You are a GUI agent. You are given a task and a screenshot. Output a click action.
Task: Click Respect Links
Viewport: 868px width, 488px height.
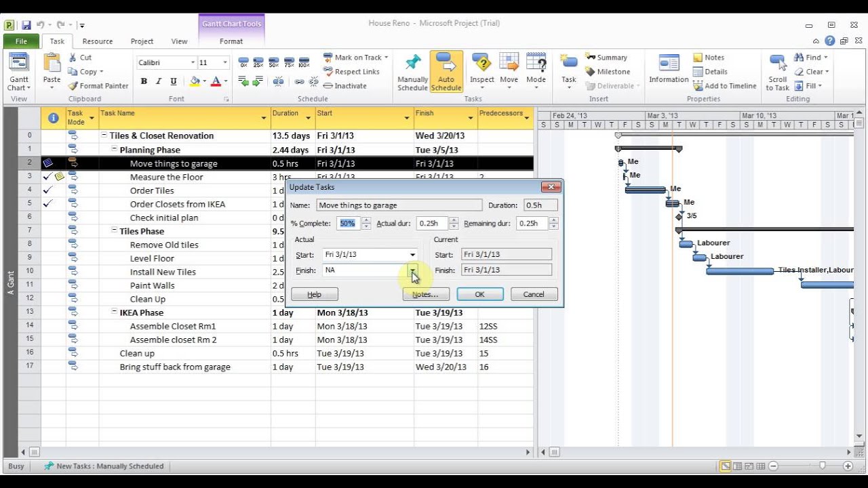(x=351, y=72)
